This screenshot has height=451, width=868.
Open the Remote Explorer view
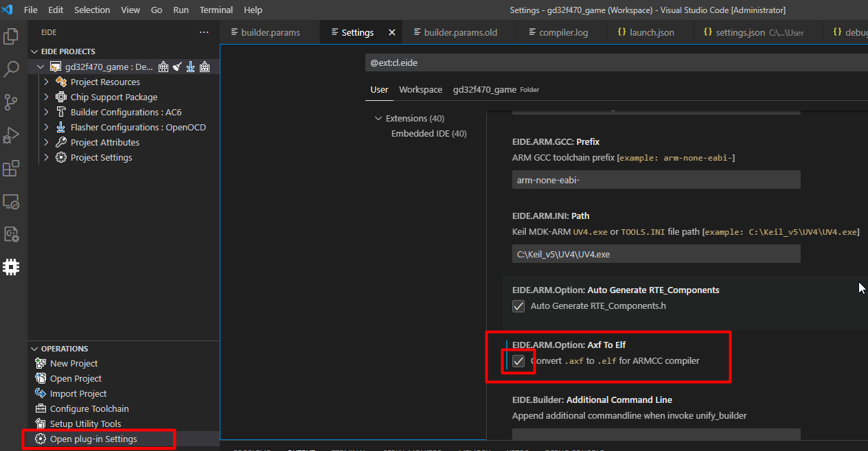pos(11,201)
